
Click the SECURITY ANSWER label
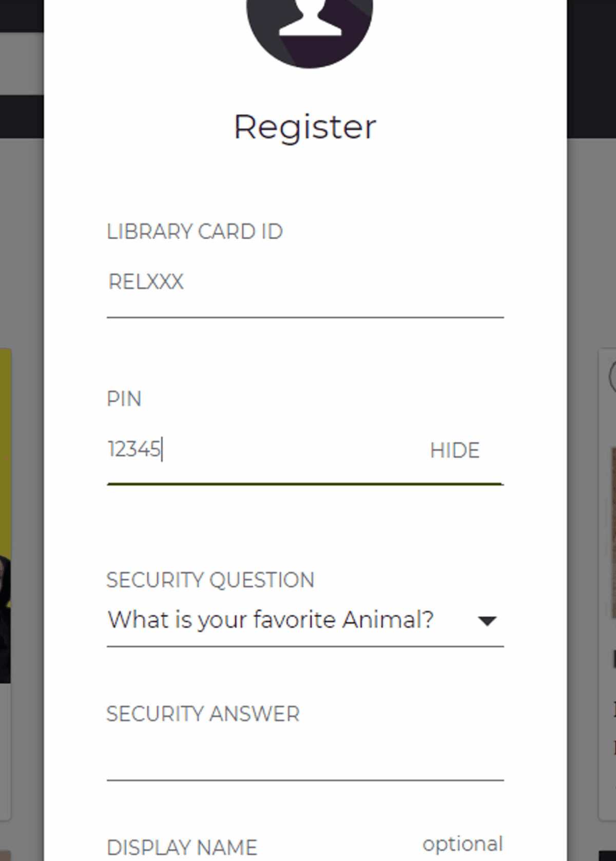point(203,714)
